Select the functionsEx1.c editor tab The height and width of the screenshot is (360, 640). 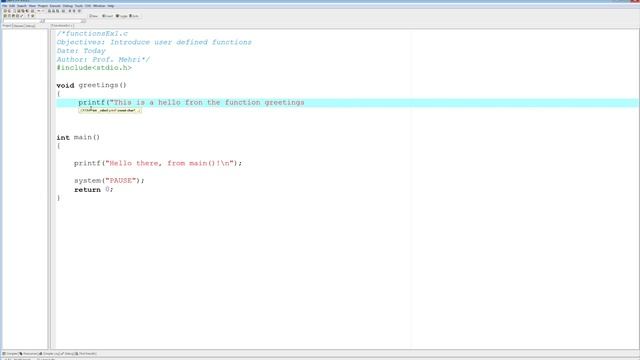pyautogui.click(x=62, y=25)
